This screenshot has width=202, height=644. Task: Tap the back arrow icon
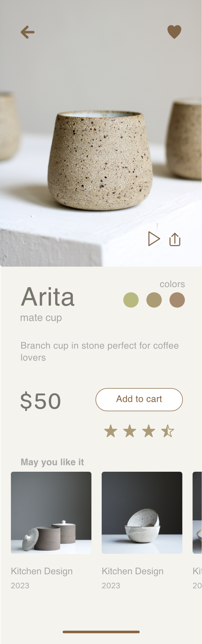point(27,32)
